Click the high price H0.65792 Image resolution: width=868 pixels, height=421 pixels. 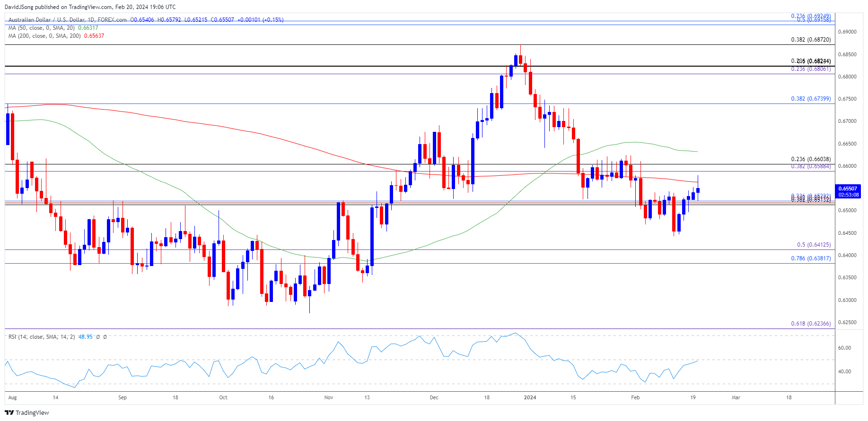click(169, 20)
